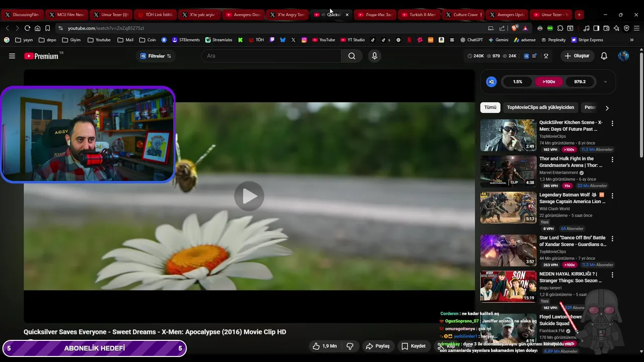Click the Paylaş share button
The width and height of the screenshot is (644, 362).
click(x=378, y=346)
